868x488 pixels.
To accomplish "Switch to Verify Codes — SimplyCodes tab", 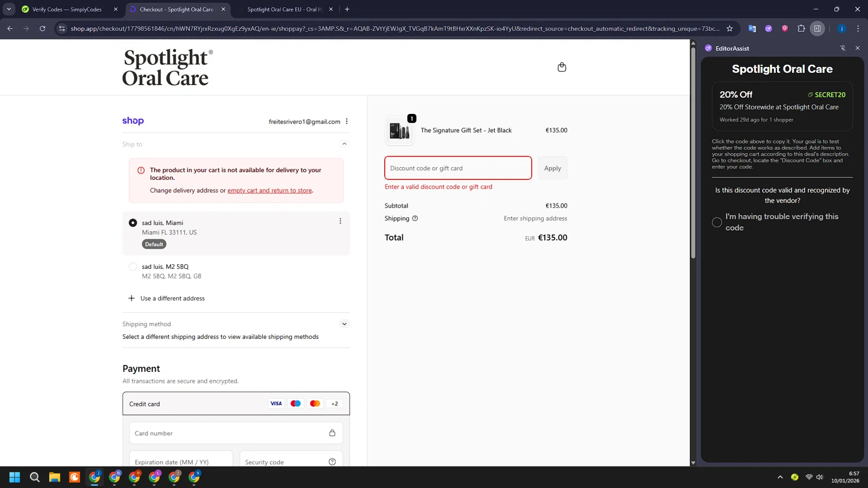I will pos(67,9).
